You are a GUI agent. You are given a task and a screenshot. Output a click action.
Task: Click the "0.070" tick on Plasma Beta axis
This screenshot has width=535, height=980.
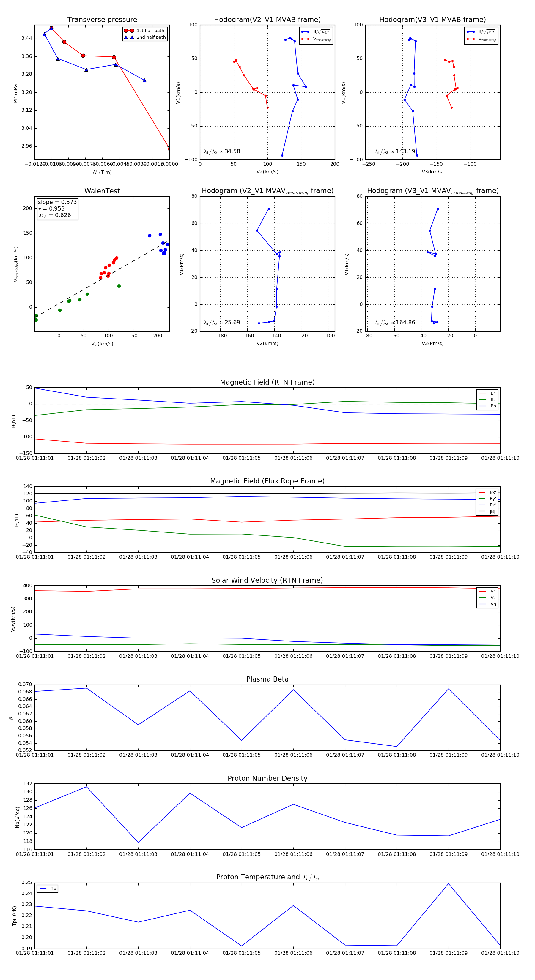(25, 685)
